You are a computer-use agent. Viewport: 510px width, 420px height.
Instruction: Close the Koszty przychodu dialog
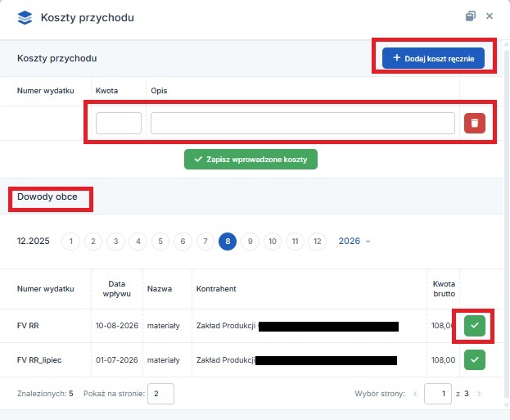[x=490, y=16]
